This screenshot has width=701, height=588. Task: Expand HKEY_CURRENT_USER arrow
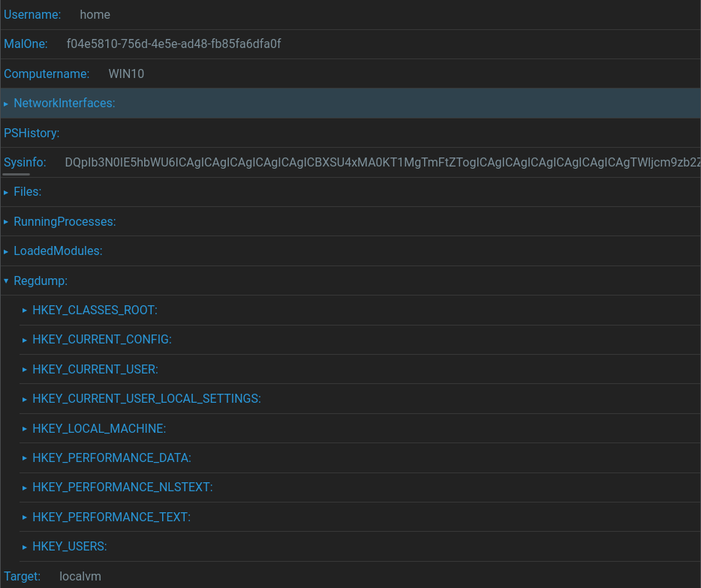click(x=25, y=370)
